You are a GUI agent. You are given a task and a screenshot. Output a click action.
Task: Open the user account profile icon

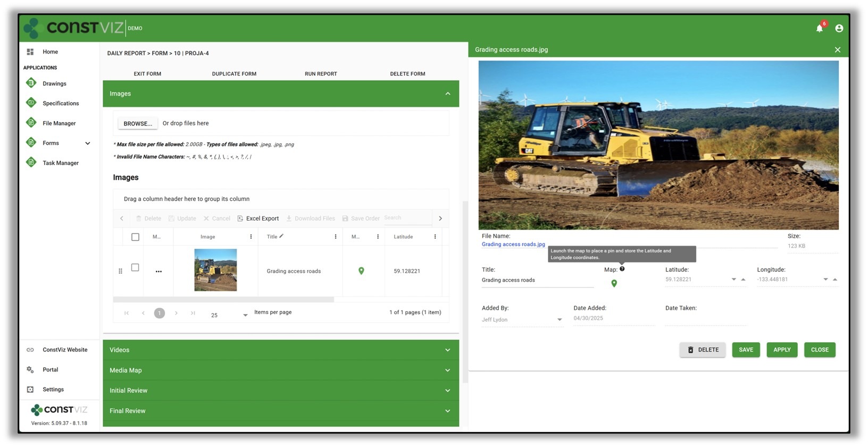(x=839, y=29)
